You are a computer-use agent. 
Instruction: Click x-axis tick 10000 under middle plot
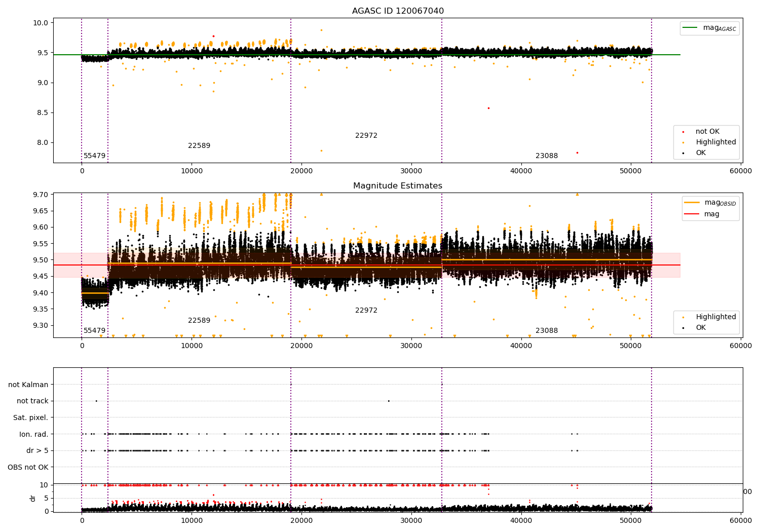192,346
